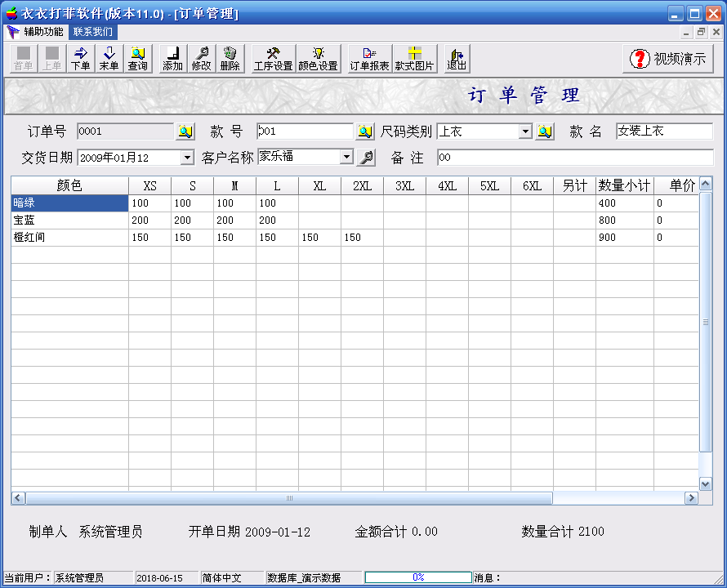The height and width of the screenshot is (588, 727).
Task: Open the 查询 search tool
Action: coord(137,59)
